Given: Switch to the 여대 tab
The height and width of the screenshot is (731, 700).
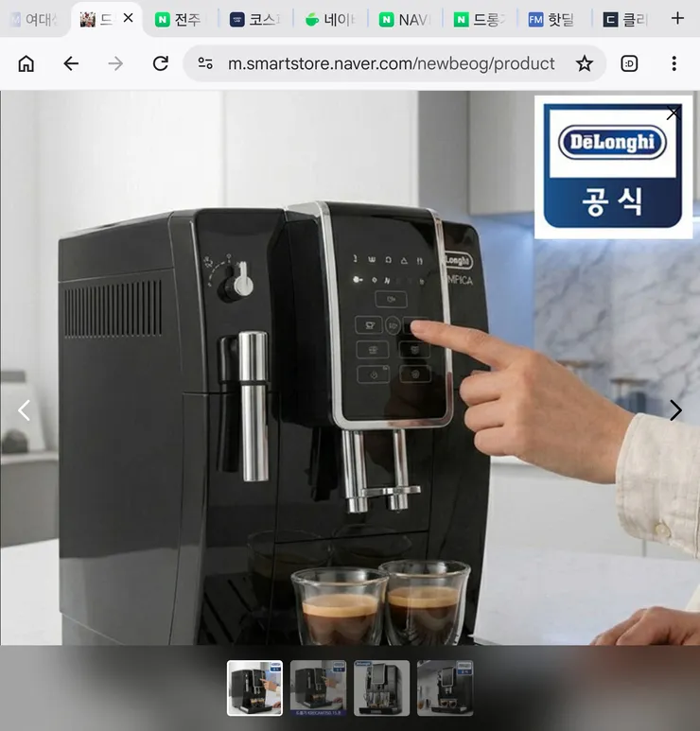Looking at the screenshot, I should tap(33, 20).
